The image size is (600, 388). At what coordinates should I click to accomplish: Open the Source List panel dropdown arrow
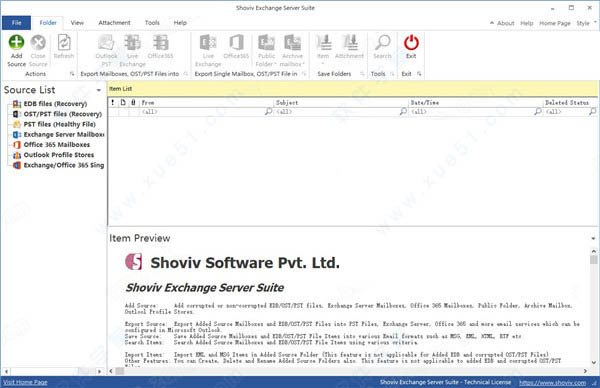[99, 90]
